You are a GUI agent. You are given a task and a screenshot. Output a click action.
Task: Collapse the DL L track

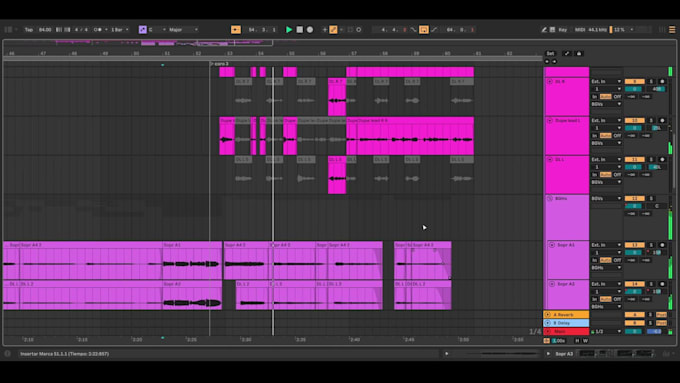(x=550, y=160)
